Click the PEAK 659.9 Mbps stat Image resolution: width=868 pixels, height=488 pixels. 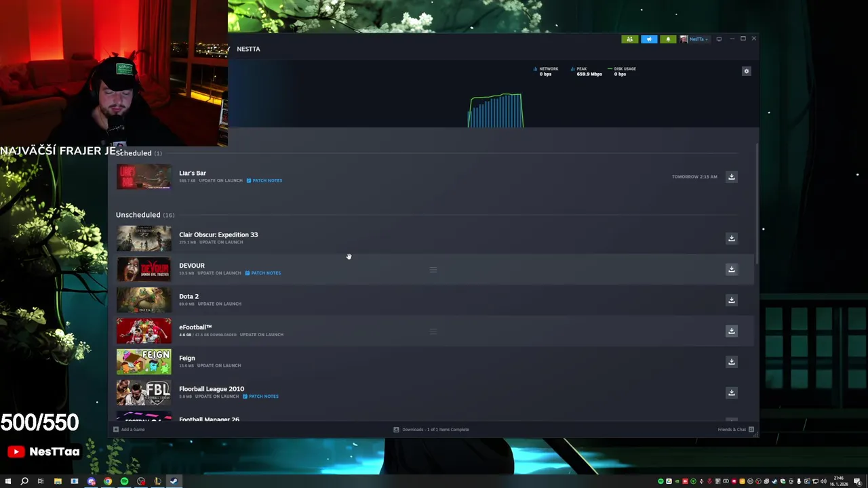587,71
